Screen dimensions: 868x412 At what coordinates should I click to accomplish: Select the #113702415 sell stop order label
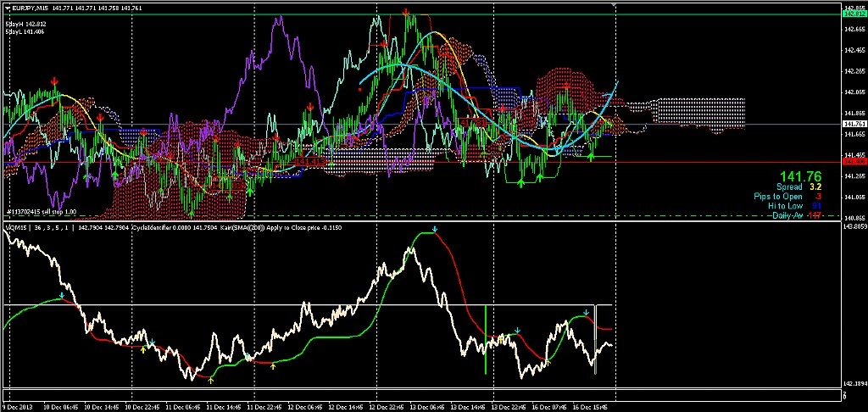pos(42,212)
